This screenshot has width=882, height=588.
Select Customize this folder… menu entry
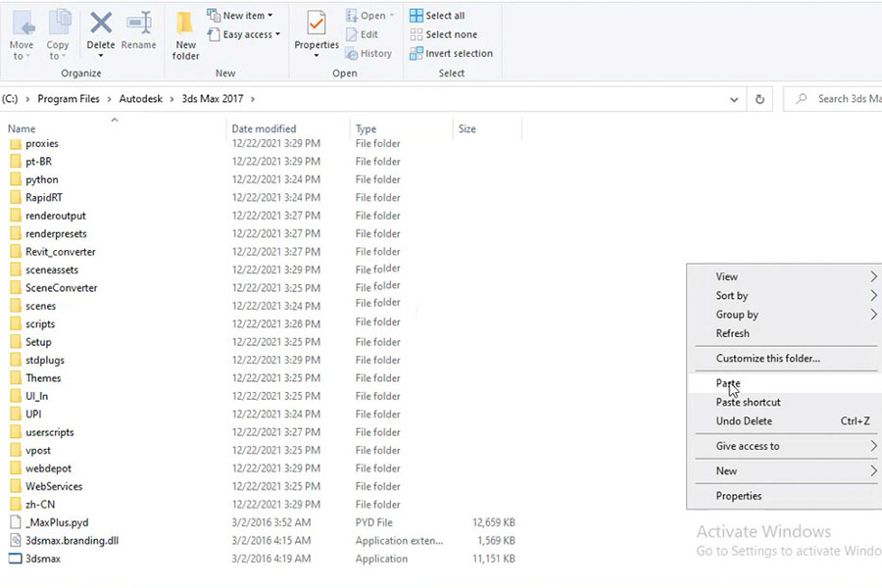point(785,359)
